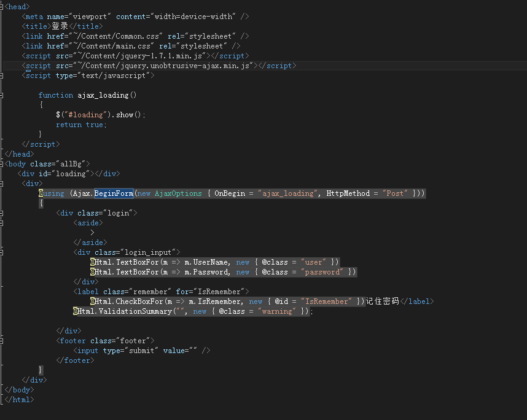Click the "Post" string value

[x=395, y=193]
